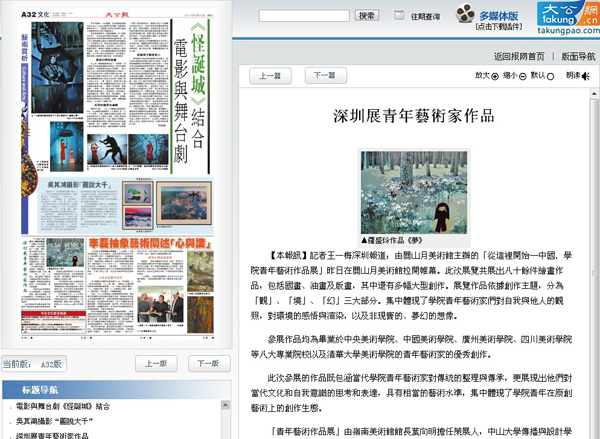Click the caption ▲羅盛玲作品《夢》

[x=391, y=240]
